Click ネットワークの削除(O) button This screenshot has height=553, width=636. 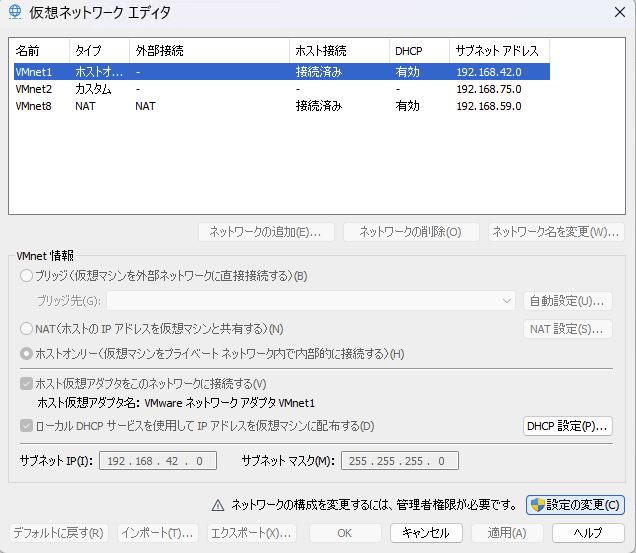pyautogui.click(x=411, y=232)
